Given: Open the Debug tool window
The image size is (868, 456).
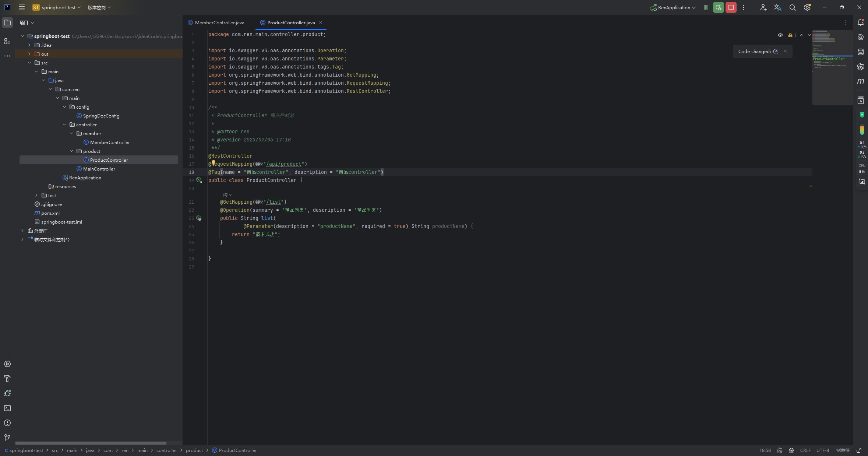Looking at the screenshot, I should pyautogui.click(x=7, y=393).
